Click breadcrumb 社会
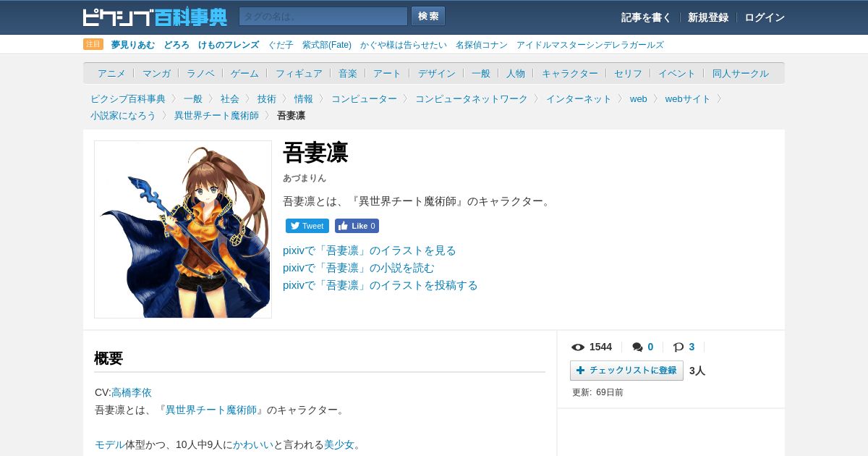 pos(230,98)
